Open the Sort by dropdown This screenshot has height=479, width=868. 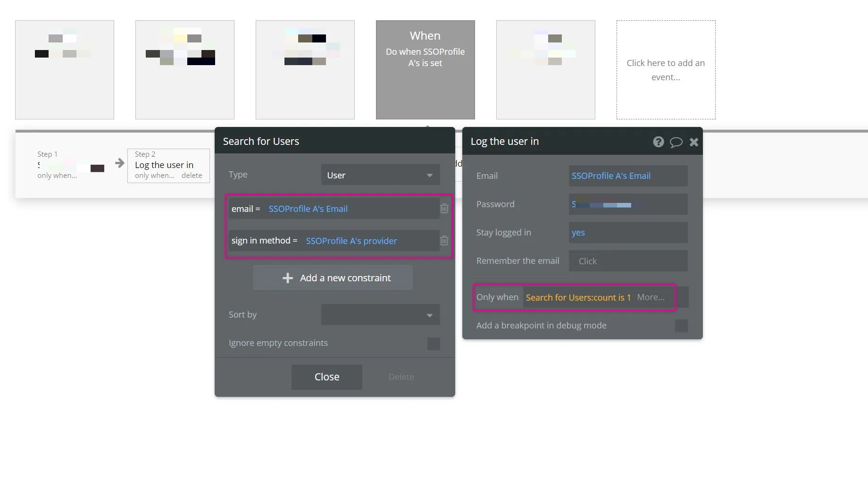[x=380, y=315]
